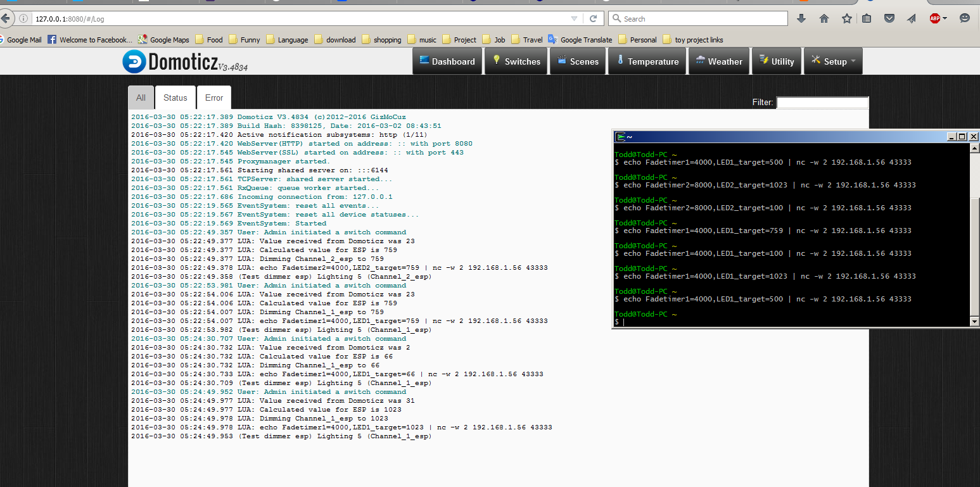Show site information icon in address bar

tap(23, 18)
